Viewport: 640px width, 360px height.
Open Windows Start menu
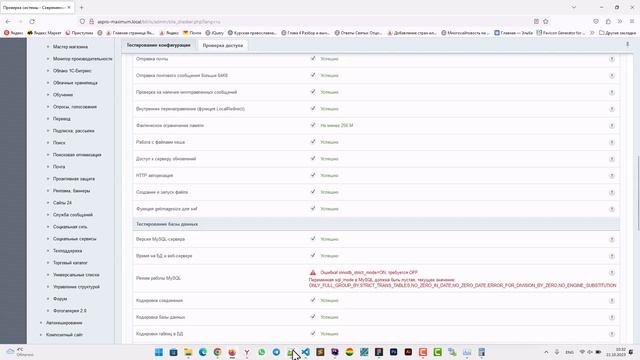point(159,352)
